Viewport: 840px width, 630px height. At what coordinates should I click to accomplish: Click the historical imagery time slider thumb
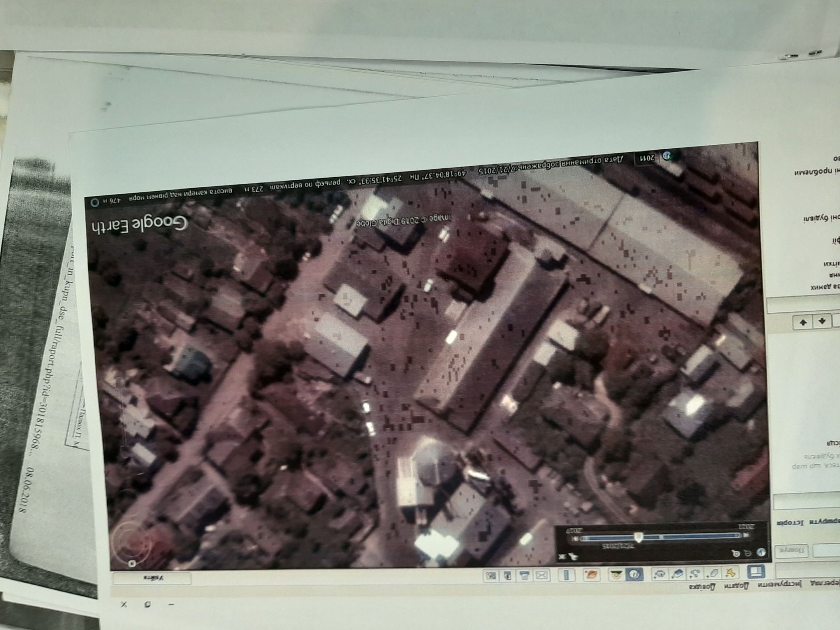639,537
